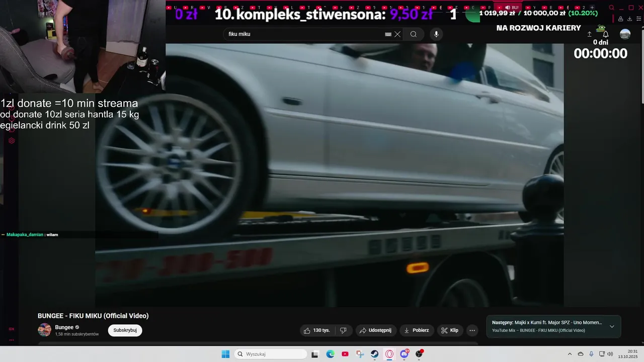Click the Makapaka_damian witam chat message
The image size is (644, 362).
click(32, 235)
